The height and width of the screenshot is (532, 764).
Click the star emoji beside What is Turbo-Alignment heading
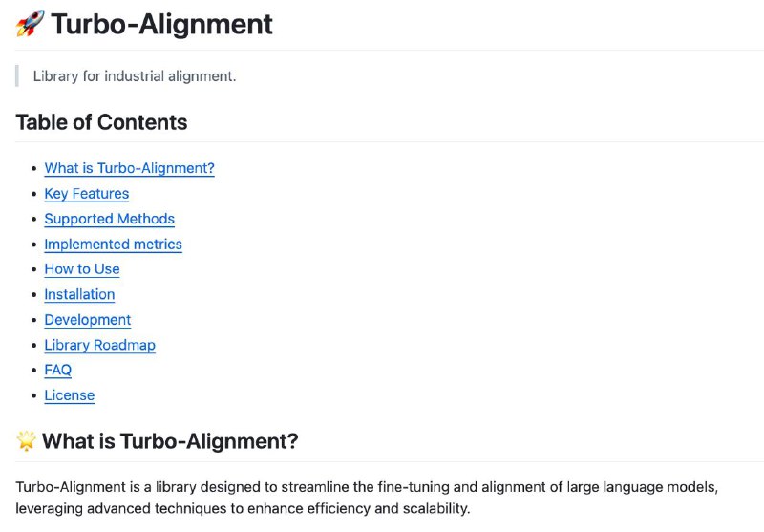tap(27, 441)
